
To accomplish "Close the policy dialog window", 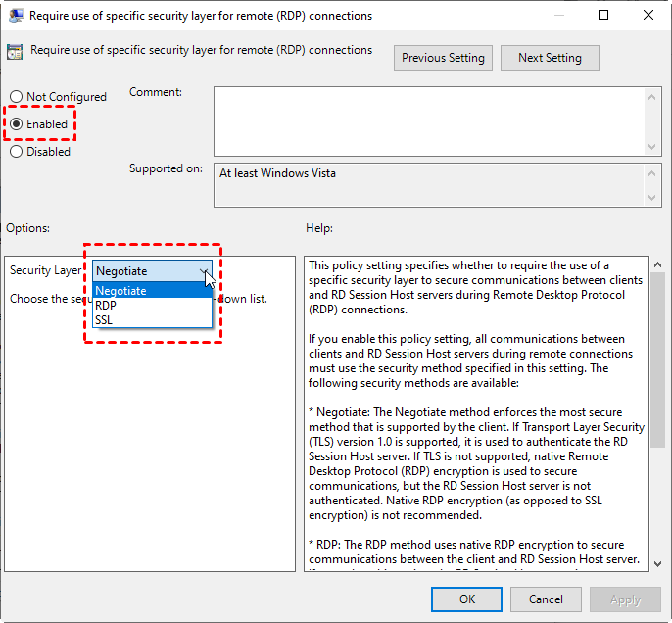I will (648, 15).
